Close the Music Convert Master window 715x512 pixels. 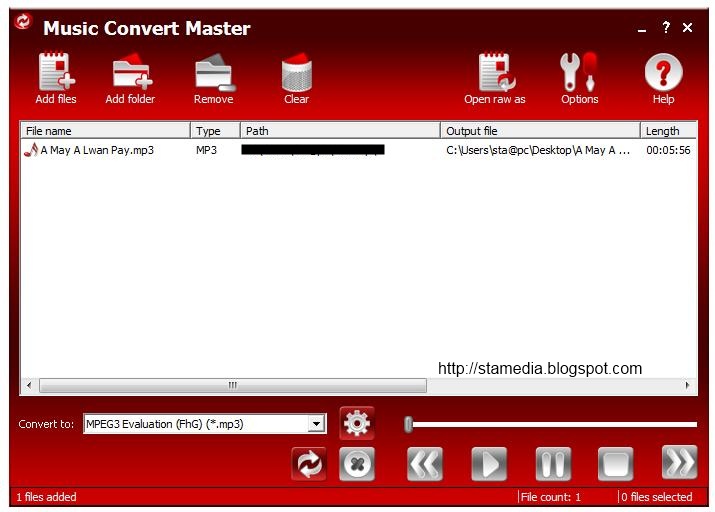(x=687, y=28)
